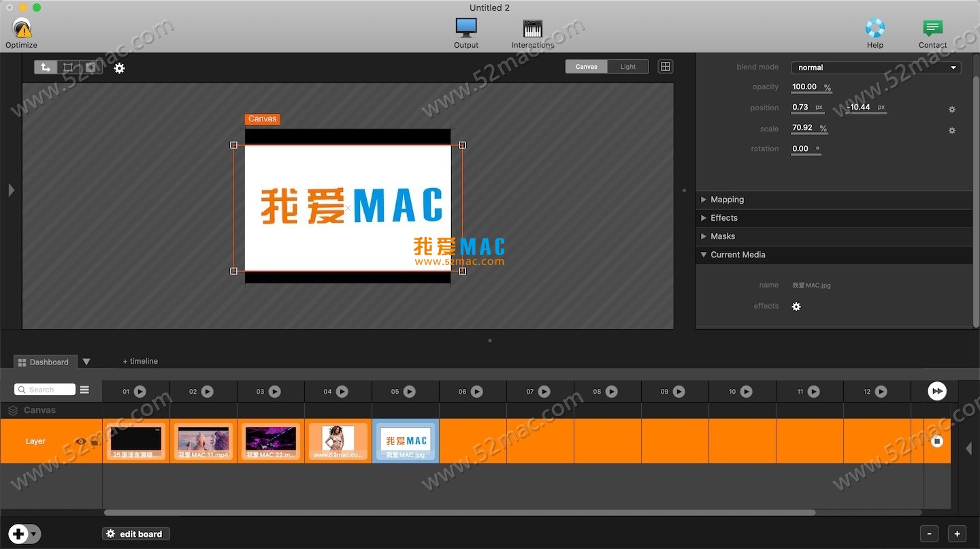Play column 08

click(611, 392)
